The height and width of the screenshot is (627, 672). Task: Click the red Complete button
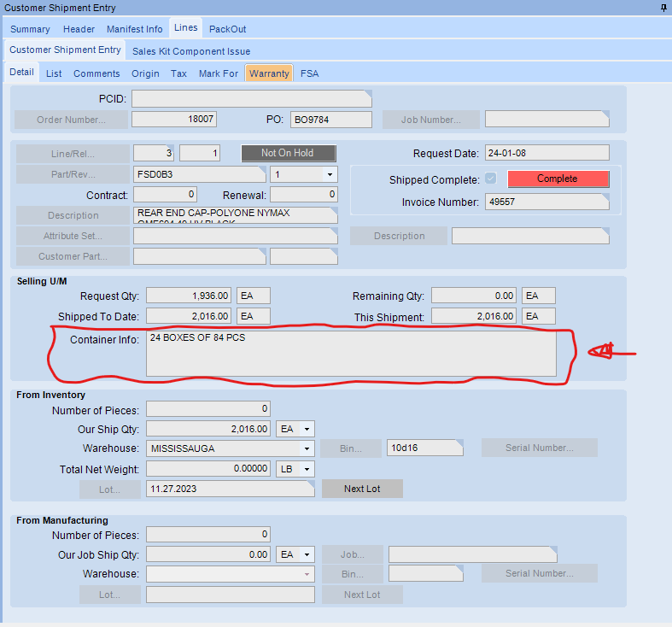(558, 179)
